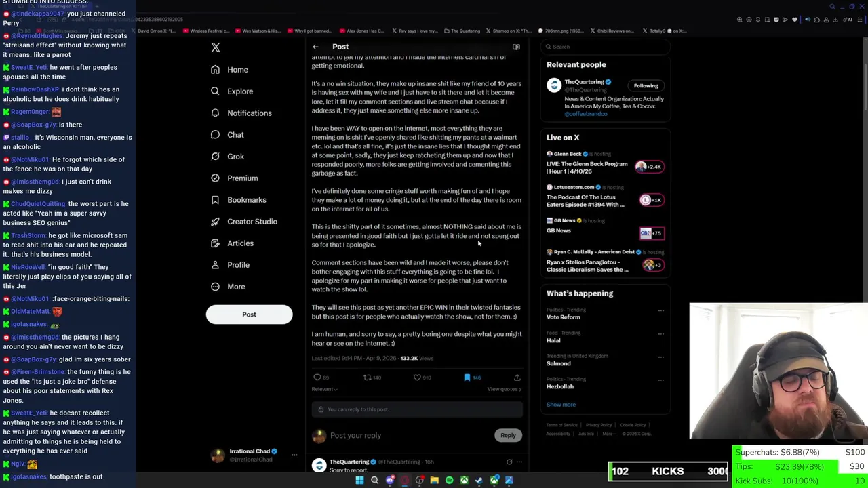868x488 pixels.
Task: Open Steam from the taskbar
Action: pyautogui.click(x=479, y=481)
